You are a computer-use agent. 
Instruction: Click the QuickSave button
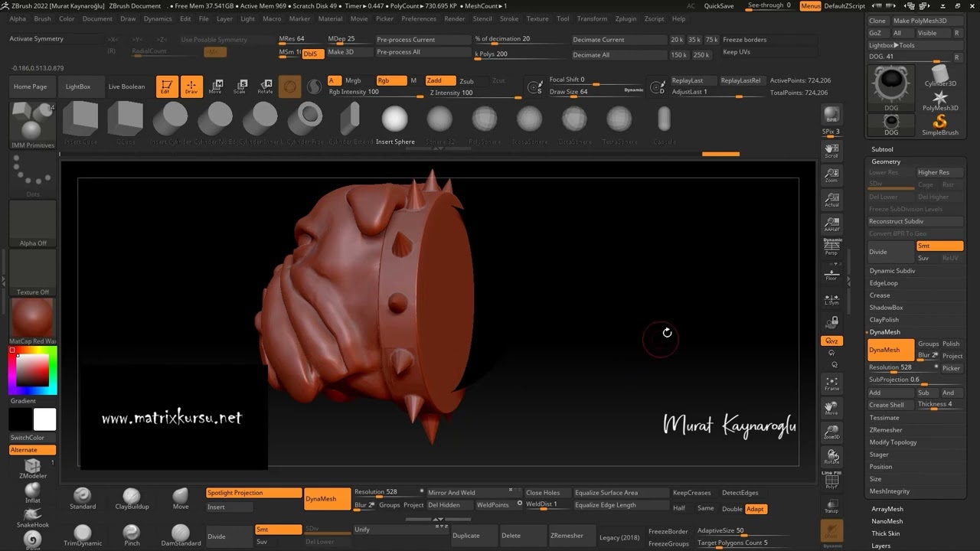pos(719,6)
